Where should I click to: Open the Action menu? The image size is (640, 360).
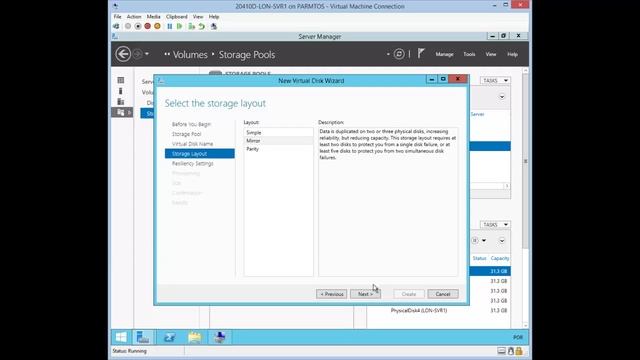(134, 17)
